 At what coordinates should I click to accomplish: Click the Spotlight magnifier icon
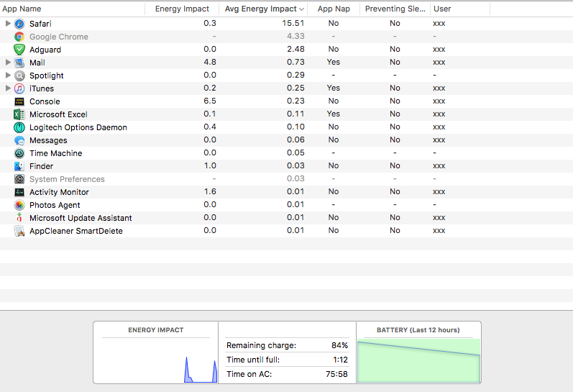click(19, 76)
